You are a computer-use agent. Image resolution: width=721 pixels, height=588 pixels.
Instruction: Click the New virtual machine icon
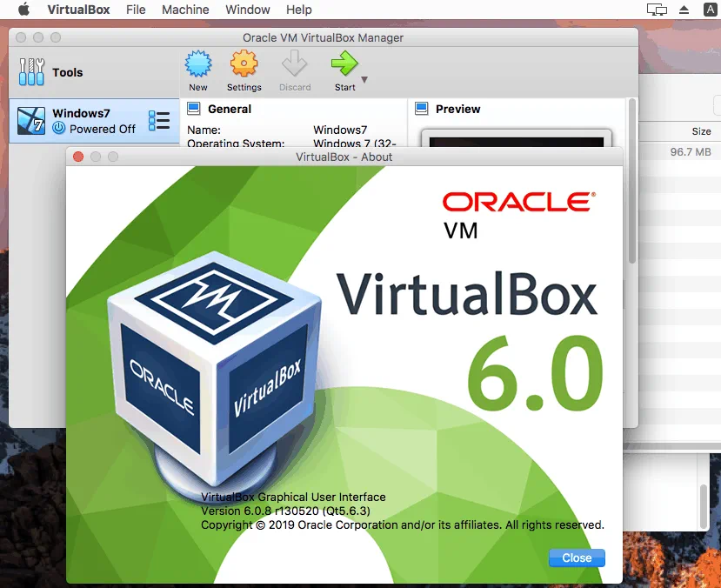[198, 64]
